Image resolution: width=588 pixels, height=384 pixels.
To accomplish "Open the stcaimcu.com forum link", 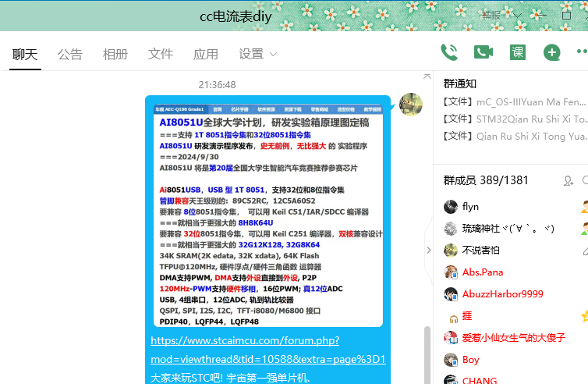I will coord(268,350).
